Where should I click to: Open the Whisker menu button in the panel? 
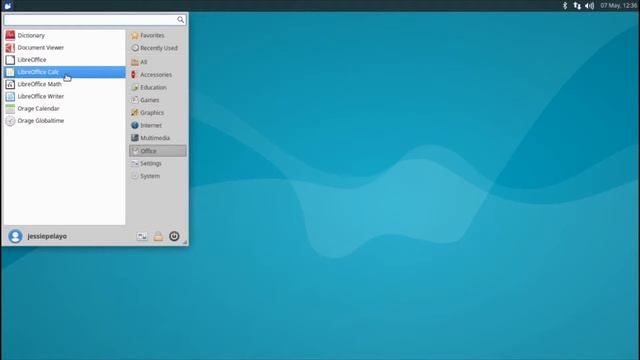(8, 6)
